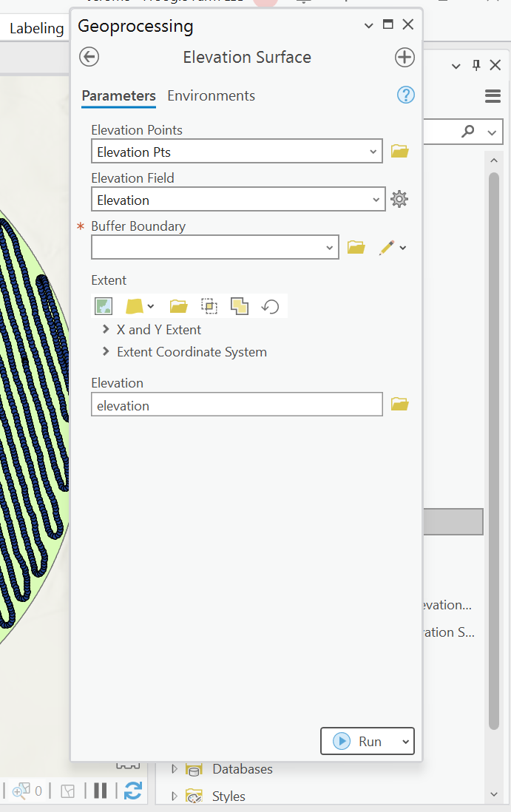The image size is (511, 812).
Task: Open Elevation Field settings gear
Action: (x=399, y=199)
